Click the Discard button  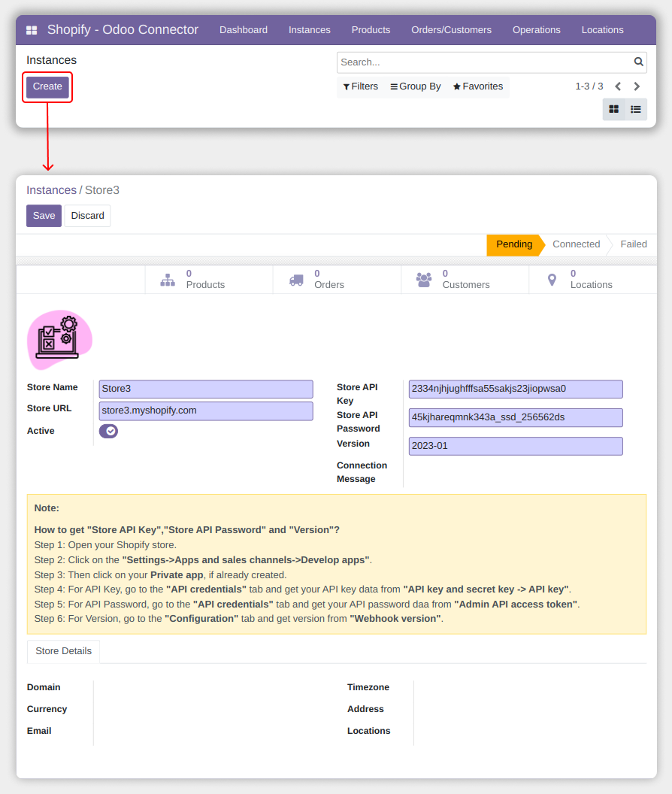tap(88, 216)
